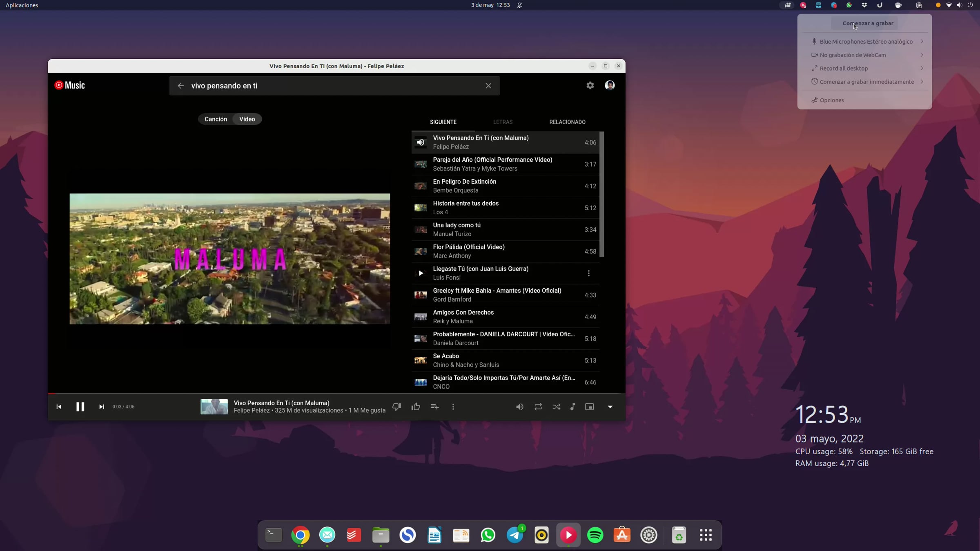Open options menu for Llegaste Tú row
Screen dimensions: 980x551
coord(588,273)
